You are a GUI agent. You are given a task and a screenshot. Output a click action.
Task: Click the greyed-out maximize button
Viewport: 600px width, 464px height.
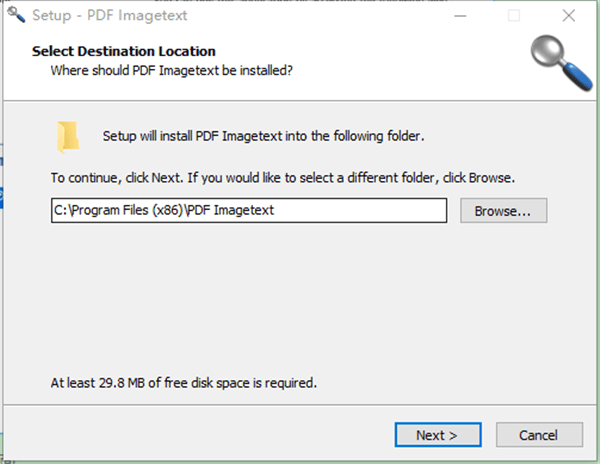[x=514, y=16]
